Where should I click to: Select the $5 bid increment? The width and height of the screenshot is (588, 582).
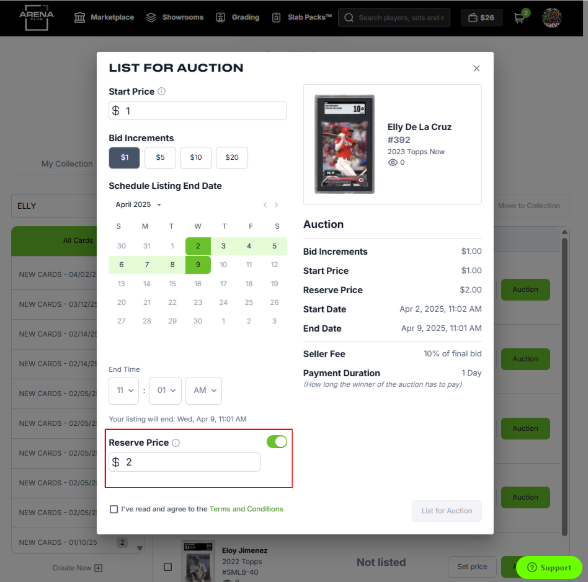[x=160, y=158]
